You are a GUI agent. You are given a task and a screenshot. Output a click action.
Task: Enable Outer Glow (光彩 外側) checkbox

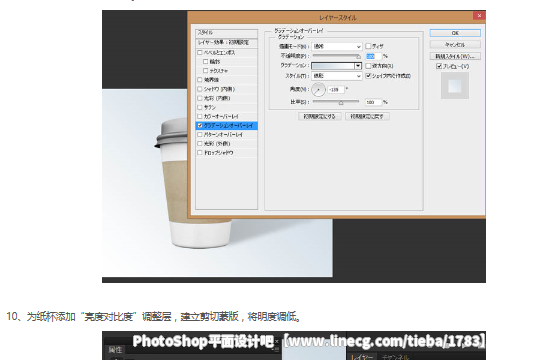pos(200,143)
